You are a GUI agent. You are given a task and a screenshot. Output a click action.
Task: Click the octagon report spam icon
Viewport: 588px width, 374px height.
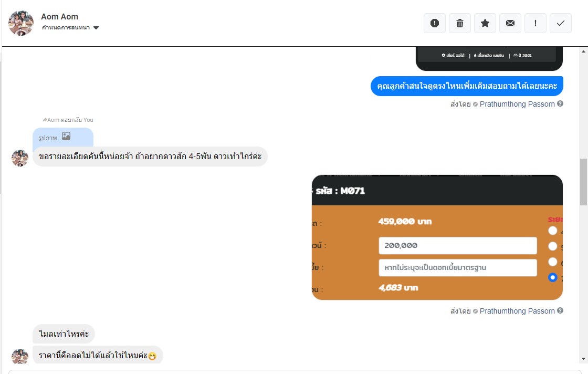[x=435, y=23]
